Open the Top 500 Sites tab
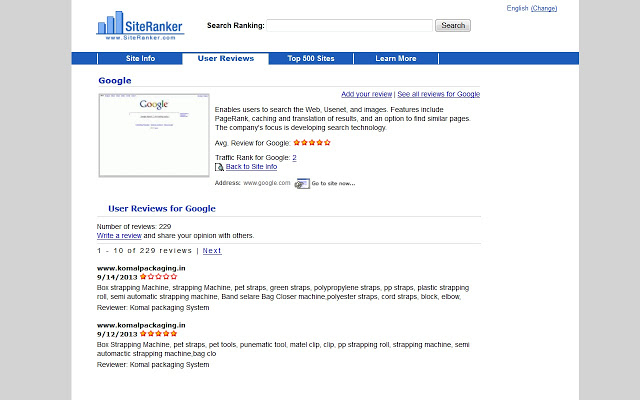The image size is (640, 400). coord(311,58)
